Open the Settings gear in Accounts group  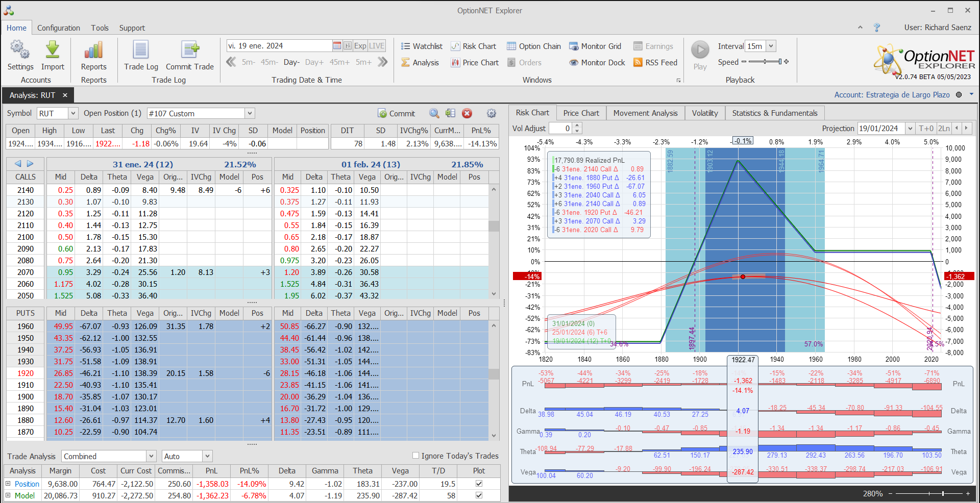pos(20,50)
